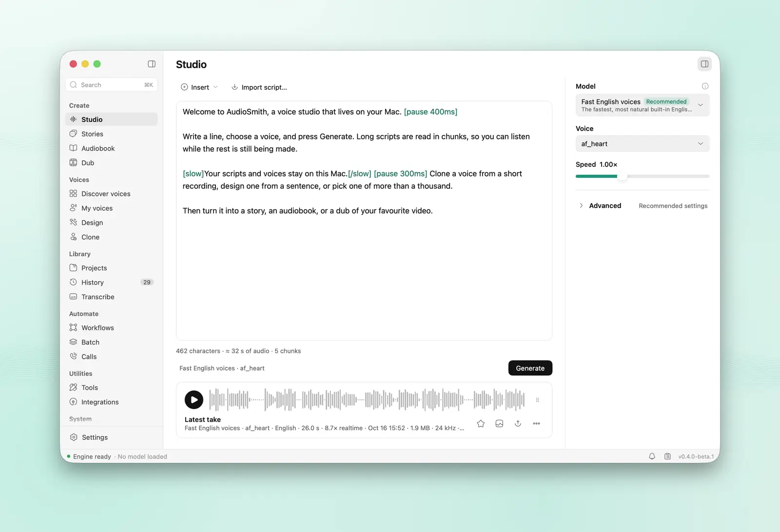Click the [pause 400ms] tag in script
Image resolution: width=780 pixels, height=532 pixels.
click(430, 112)
